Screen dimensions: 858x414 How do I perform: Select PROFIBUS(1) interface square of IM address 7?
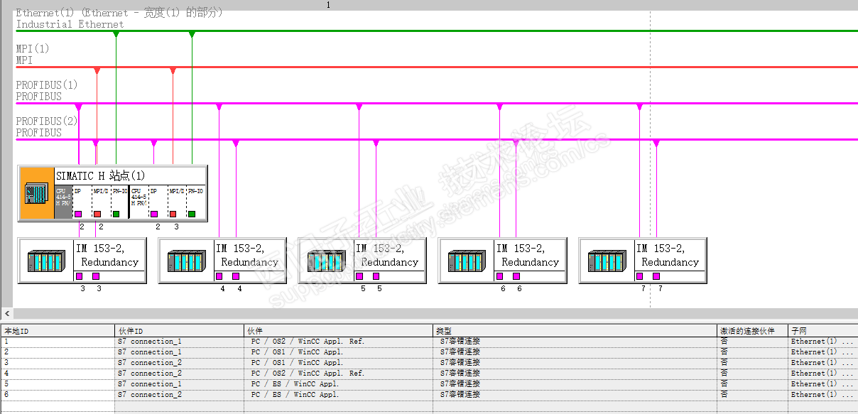click(x=639, y=276)
